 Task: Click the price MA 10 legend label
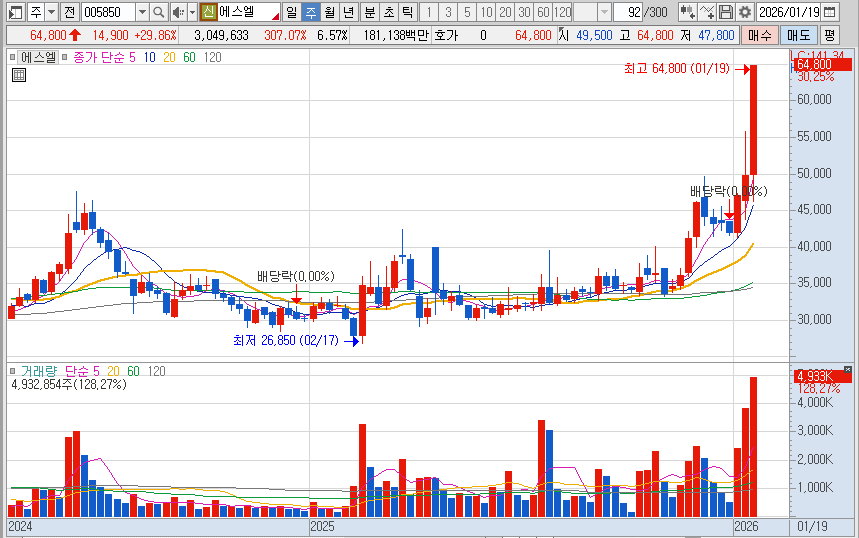150,58
